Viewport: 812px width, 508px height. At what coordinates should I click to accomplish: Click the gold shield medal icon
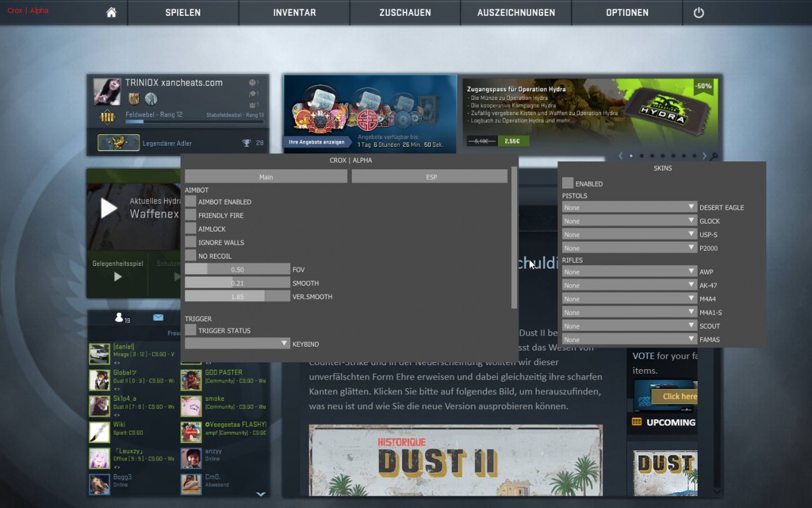tap(134, 99)
